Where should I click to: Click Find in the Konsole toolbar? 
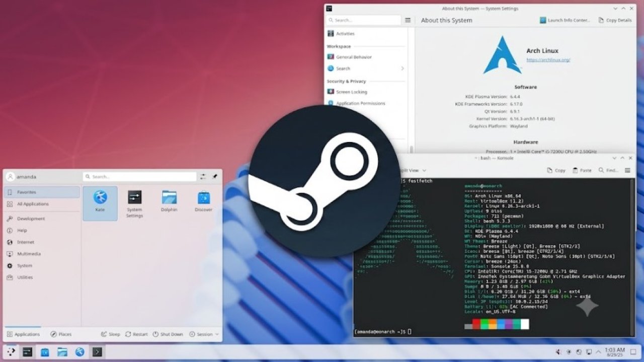click(x=608, y=171)
